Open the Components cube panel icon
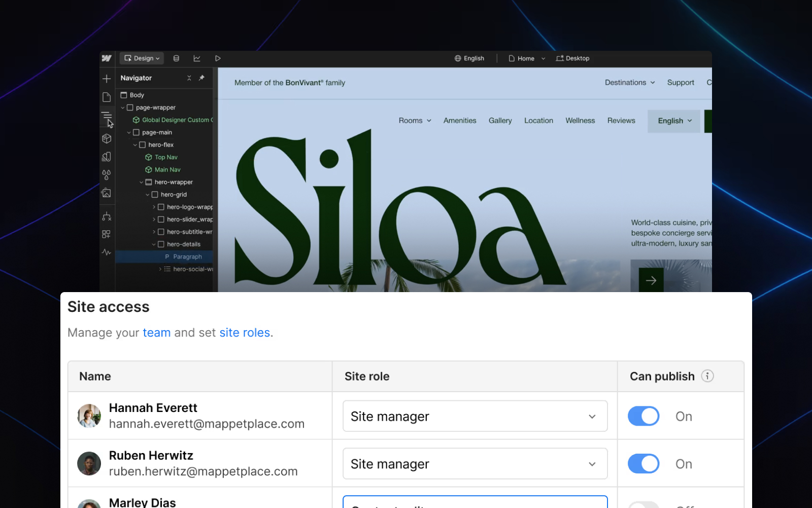Viewport: 812px width, 508px height. click(x=107, y=138)
